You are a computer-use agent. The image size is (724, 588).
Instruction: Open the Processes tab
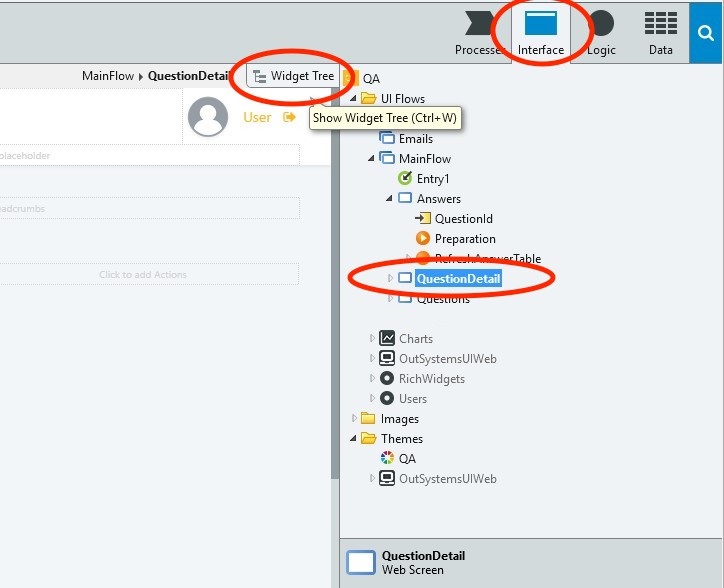tap(479, 33)
